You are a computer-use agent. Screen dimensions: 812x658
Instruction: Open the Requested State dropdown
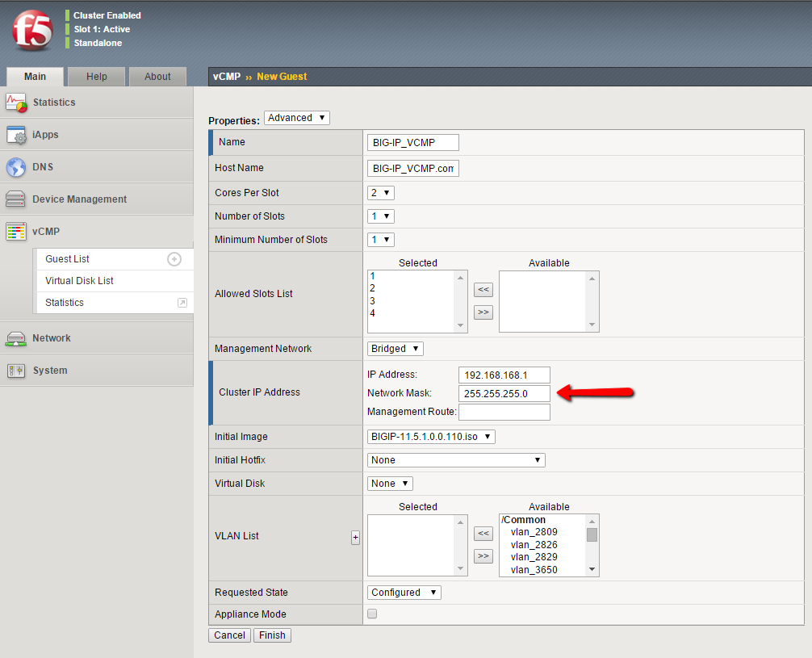coord(404,593)
